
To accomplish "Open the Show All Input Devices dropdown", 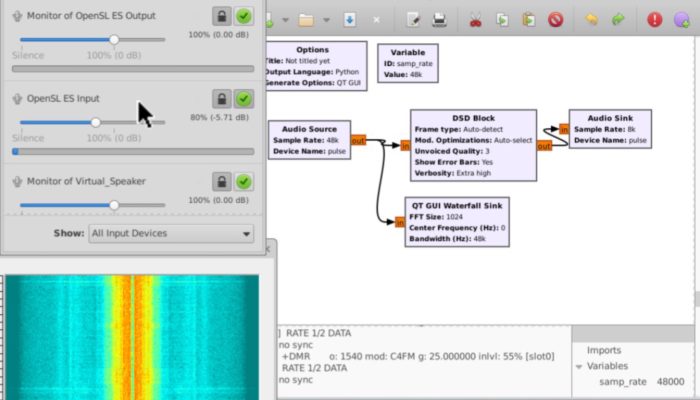I will pos(171,233).
